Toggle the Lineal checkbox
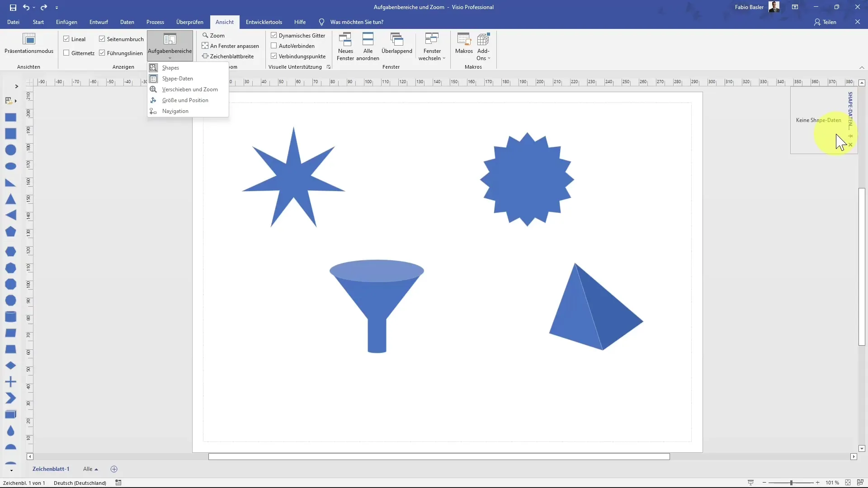Viewport: 868px width, 488px height. pyautogui.click(x=66, y=39)
